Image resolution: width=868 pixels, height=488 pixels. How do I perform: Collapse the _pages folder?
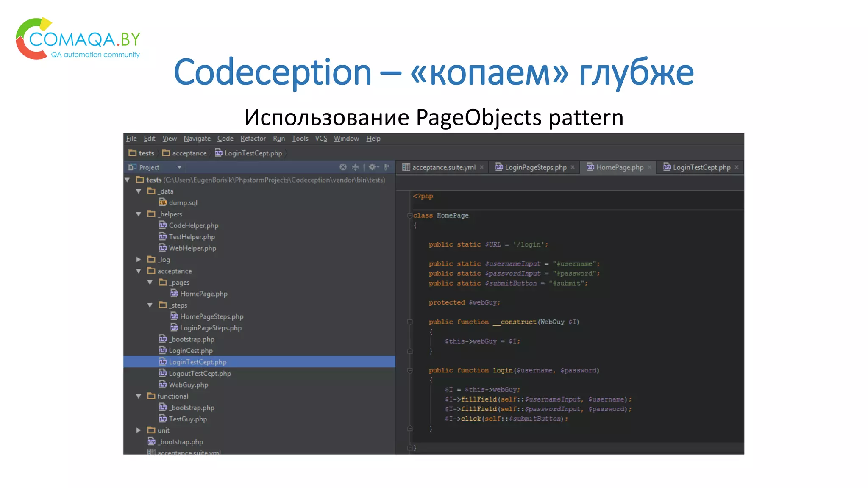click(x=150, y=282)
